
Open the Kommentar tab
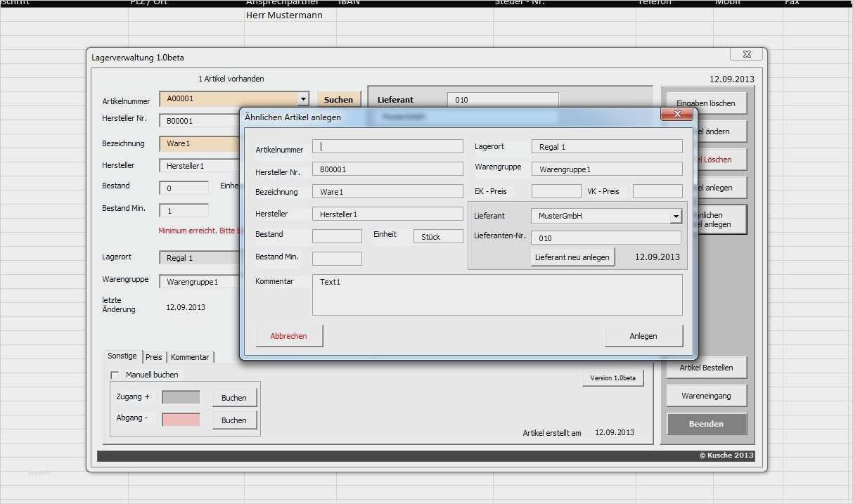(x=190, y=357)
